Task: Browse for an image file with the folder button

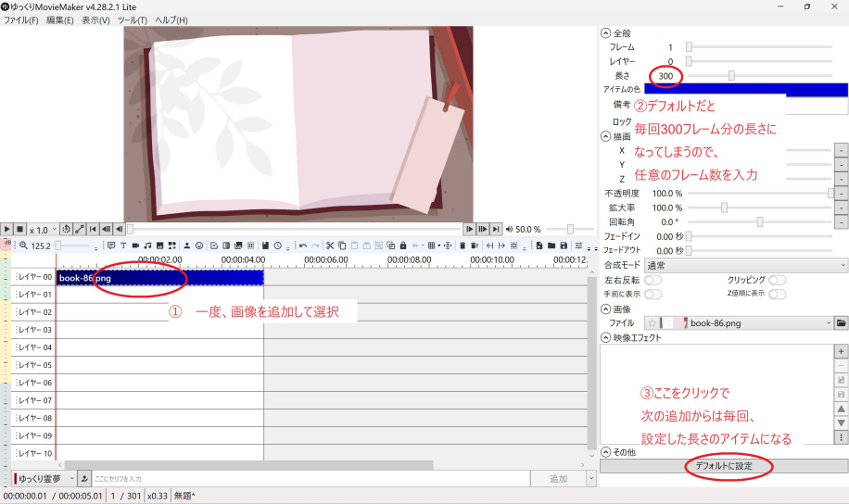Action: [x=841, y=323]
